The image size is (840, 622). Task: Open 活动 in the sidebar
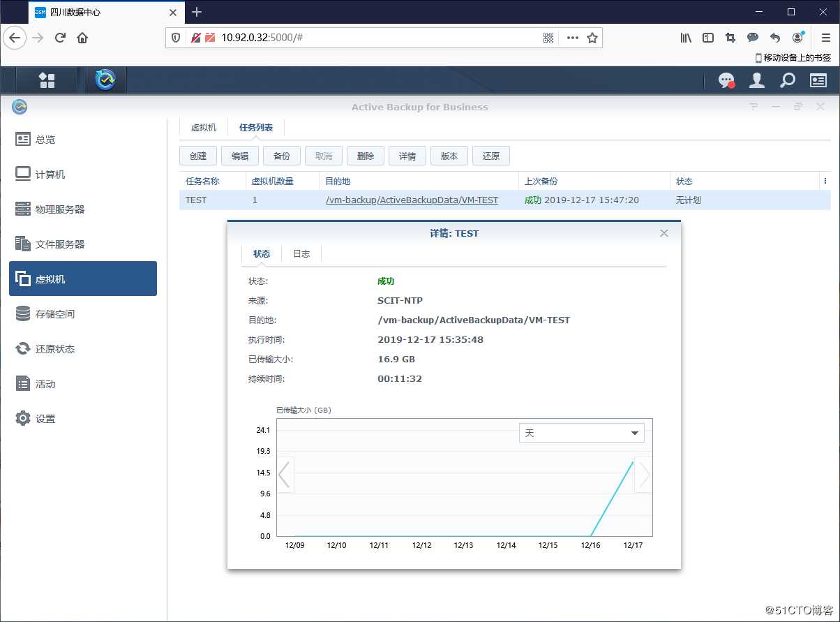click(83, 383)
